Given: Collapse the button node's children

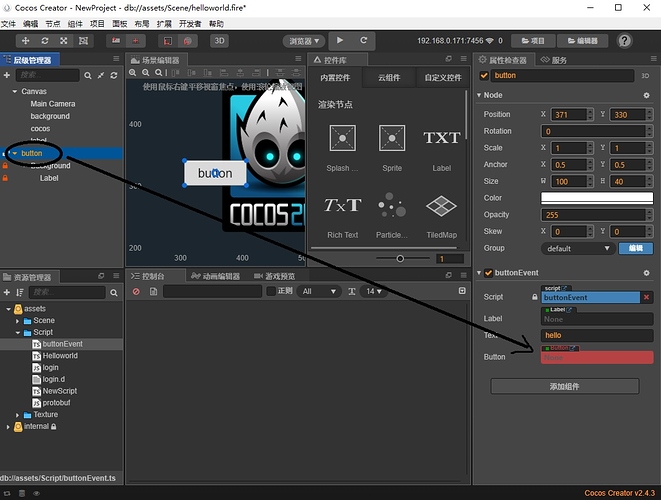Looking at the screenshot, I should [x=15, y=153].
